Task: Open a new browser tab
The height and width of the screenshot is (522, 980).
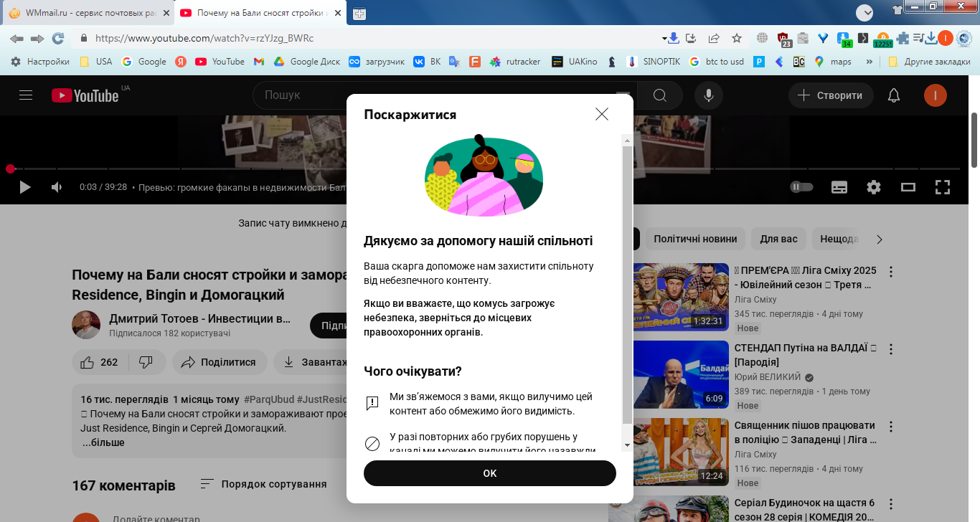Action: click(x=359, y=13)
